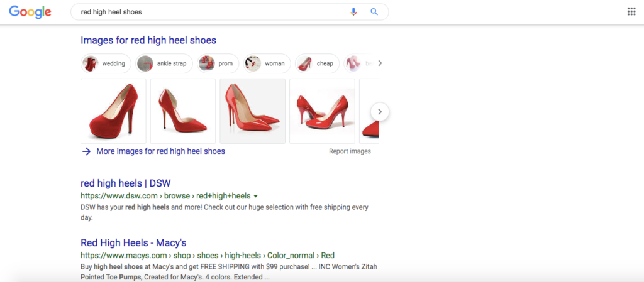Screen dimensions: 644x282
Task: Click the search box with red high heel shoes
Action: tap(229, 12)
